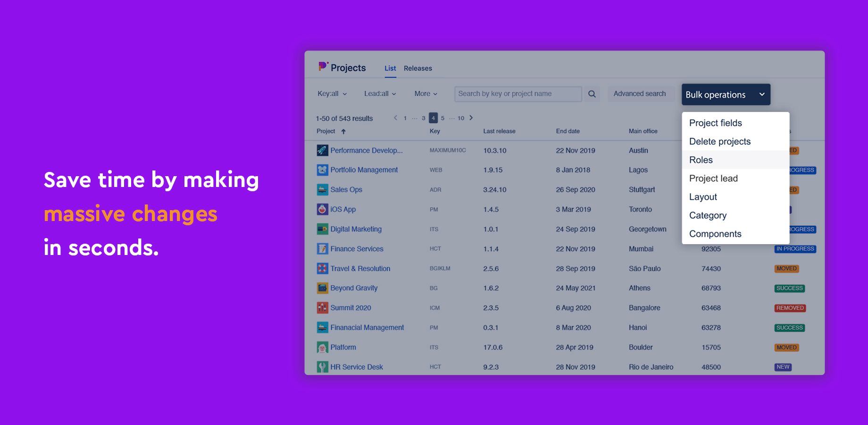Open Performance Develop... project avatar icon
This screenshot has height=425, width=868.
click(322, 150)
